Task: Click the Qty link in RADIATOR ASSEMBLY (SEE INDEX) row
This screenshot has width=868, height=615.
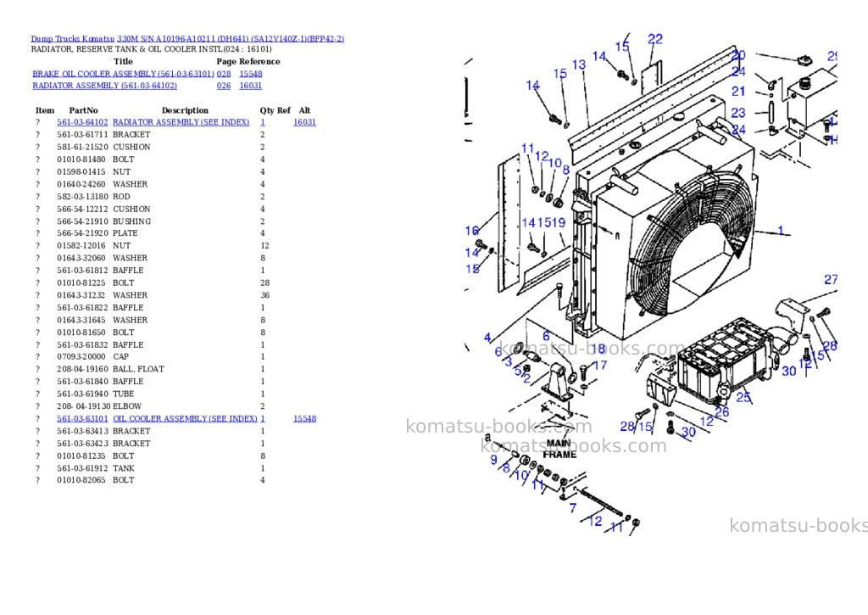Action: tap(263, 122)
